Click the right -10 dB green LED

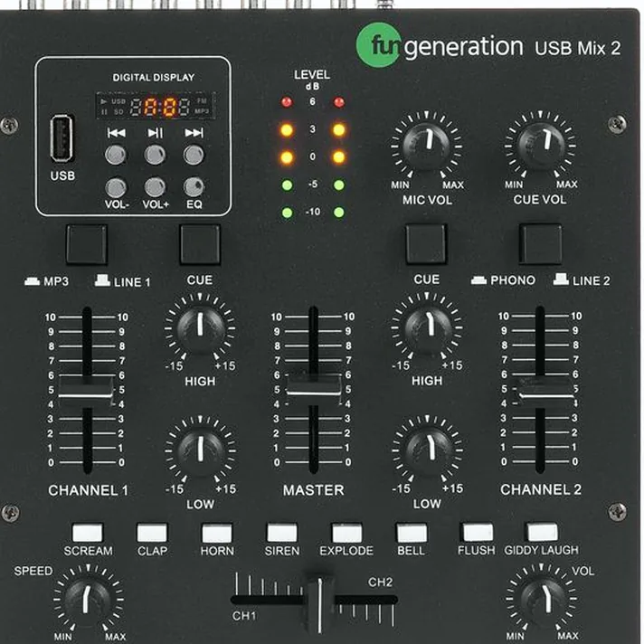339,213
